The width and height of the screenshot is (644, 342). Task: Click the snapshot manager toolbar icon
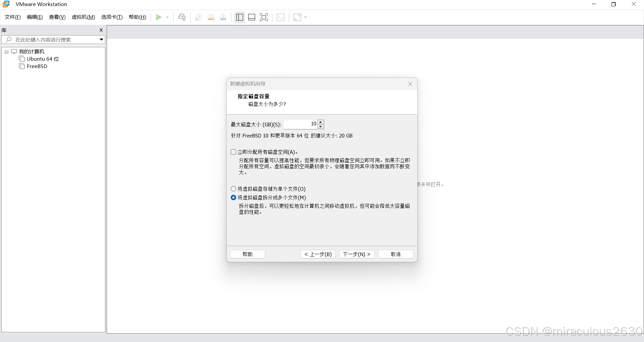[223, 17]
